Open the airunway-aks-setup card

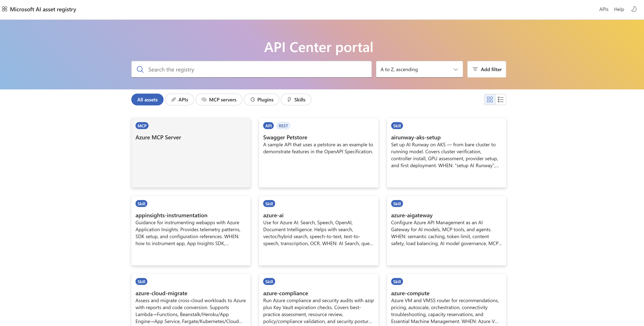[447, 153]
